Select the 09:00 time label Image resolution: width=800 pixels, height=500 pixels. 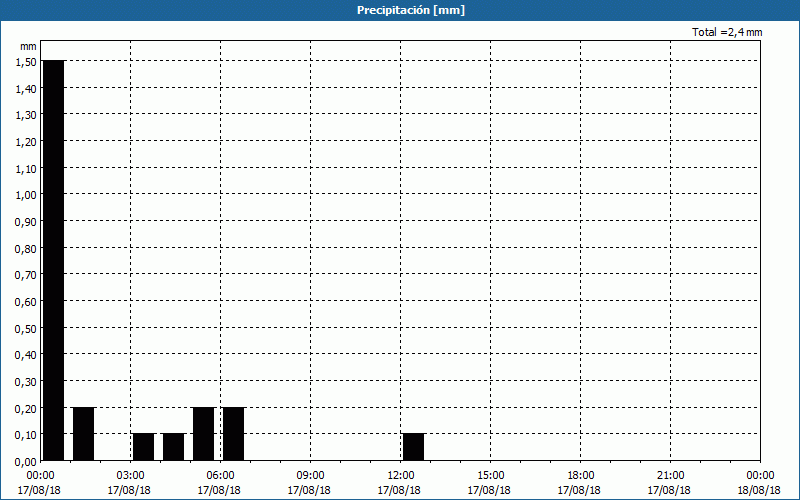[x=310, y=476]
